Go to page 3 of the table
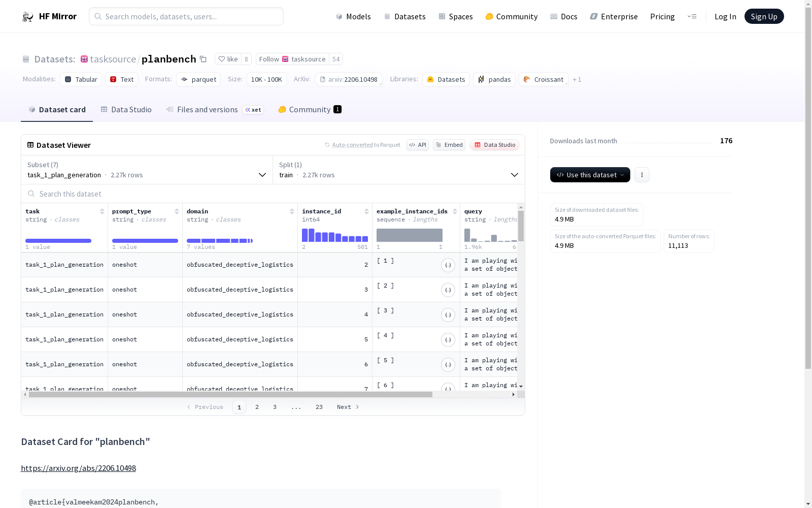 [275, 407]
